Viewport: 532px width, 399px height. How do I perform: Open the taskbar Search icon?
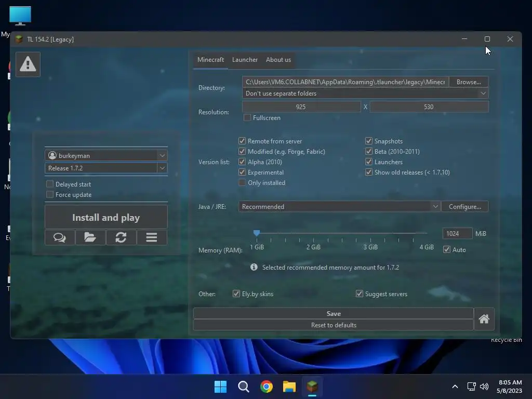click(x=243, y=387)
